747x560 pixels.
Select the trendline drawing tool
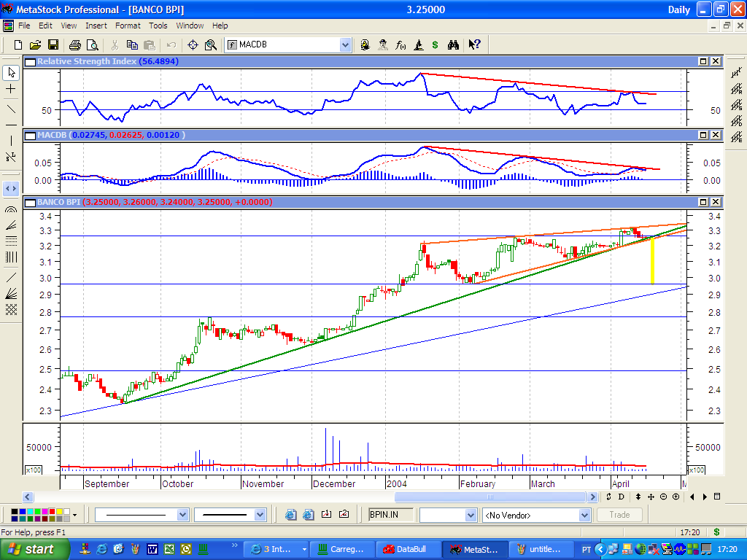[11, 109]
